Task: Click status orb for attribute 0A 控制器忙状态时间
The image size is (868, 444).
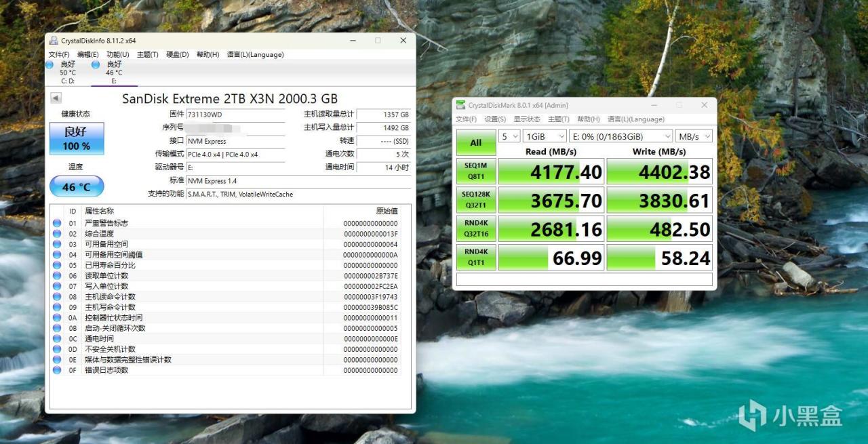Action: 57,317
